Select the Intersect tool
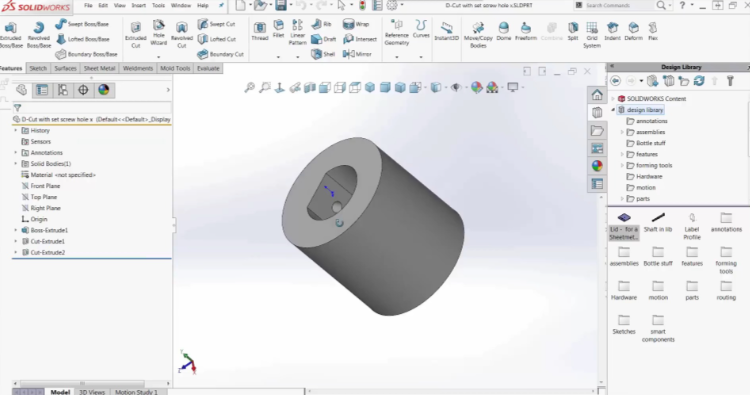The height and width of the screenshot is (395, 750). pos(360,39)
